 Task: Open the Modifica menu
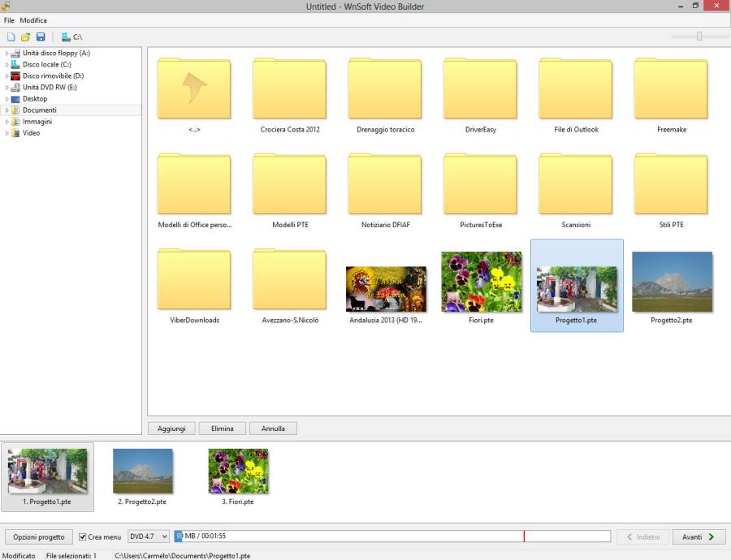click(x=33, y=20)
